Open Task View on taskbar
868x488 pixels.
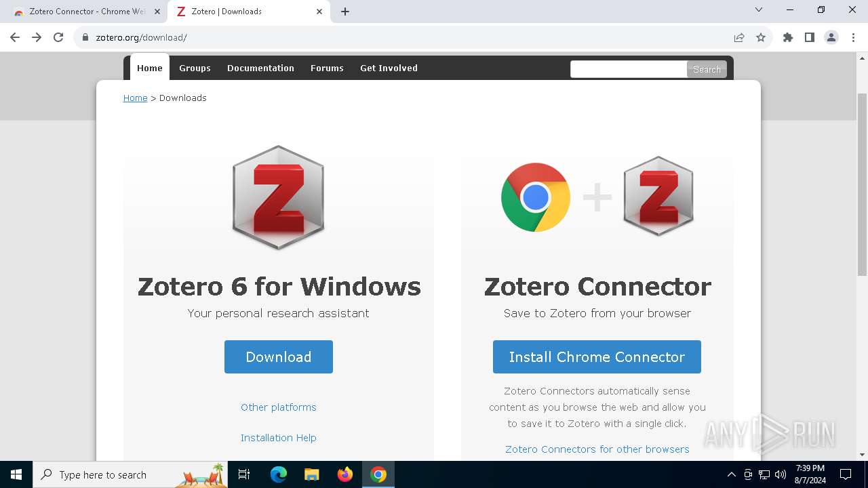pos(244,474)
